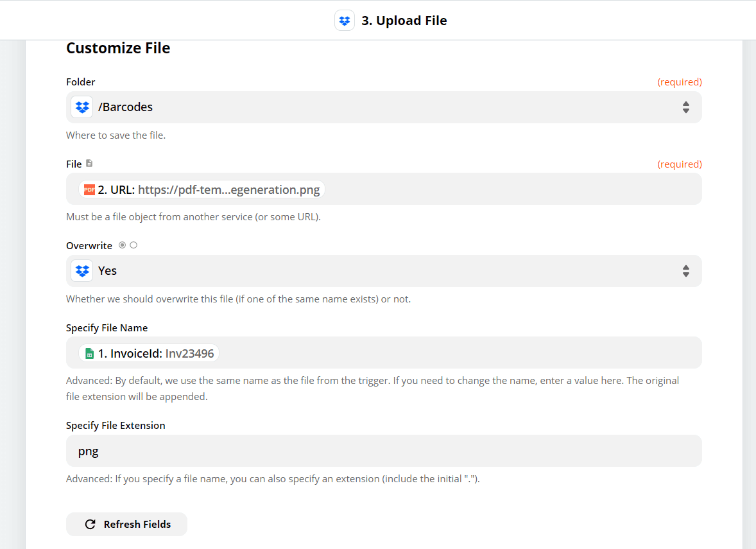Click the document icon next to the File label
The width and height of the screenshot is (756, 549).
(x=88, y=163)
